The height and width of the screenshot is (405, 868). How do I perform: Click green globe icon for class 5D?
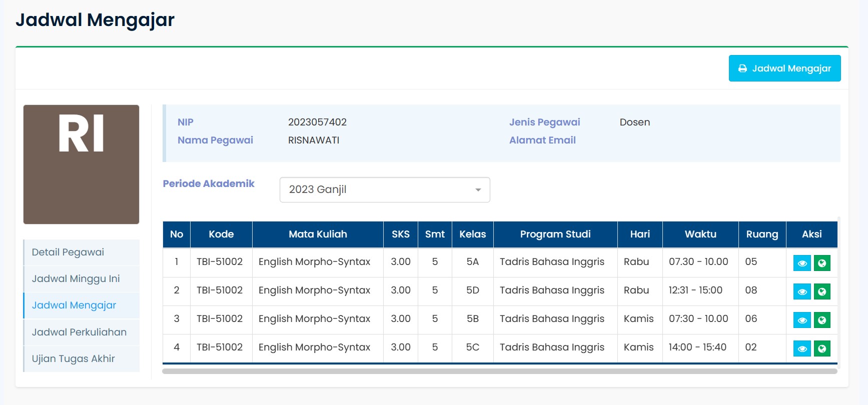(x=822, y=291)
